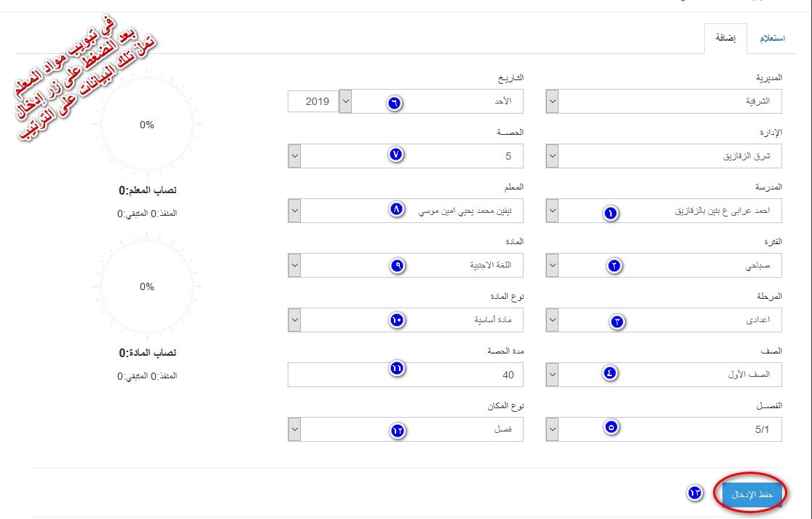Open the المرحلة dropdown showing اعدادى
The image size is (812, 519).
664,320
